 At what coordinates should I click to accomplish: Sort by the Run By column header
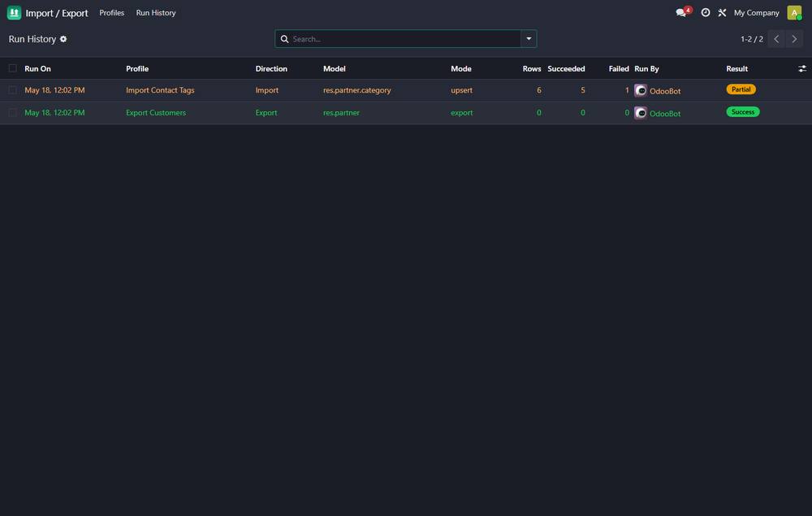[647, 68]
